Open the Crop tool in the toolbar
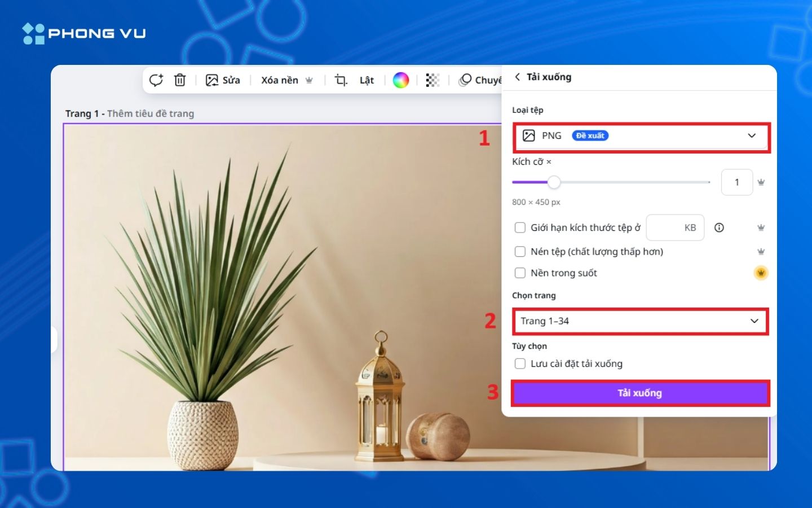Viewport: 812px width, 508px height. [x=340, y=80]
